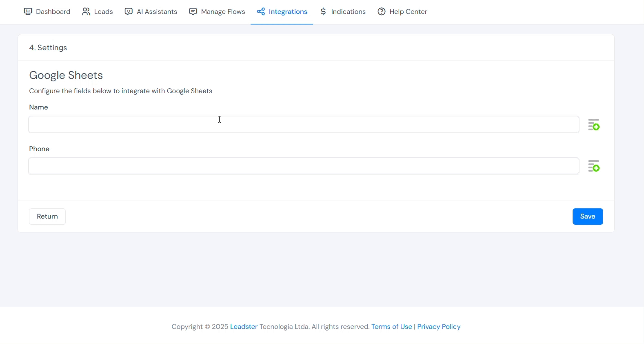Click the 'Configure the fields below' description

(x=121, y=91)
